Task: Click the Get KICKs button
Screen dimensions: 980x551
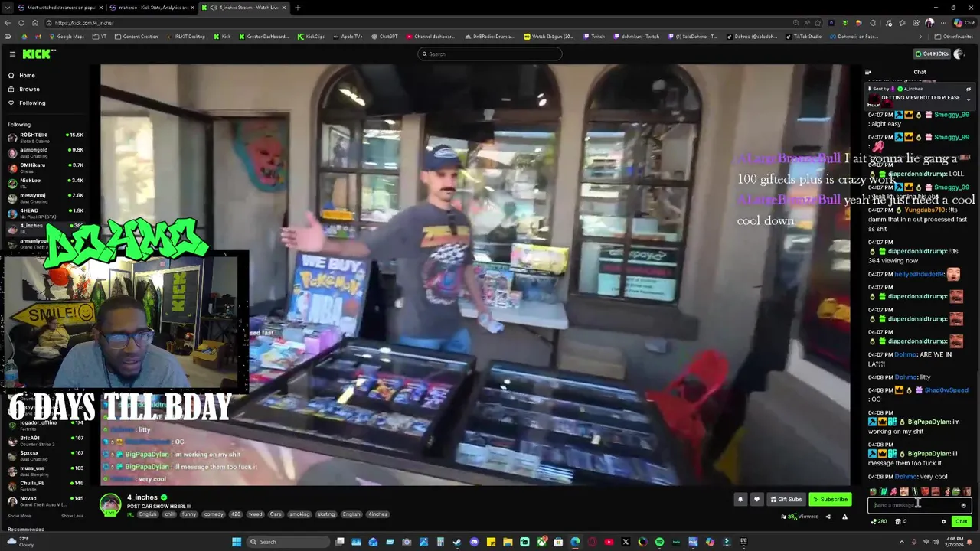Action: coord(931,54)
